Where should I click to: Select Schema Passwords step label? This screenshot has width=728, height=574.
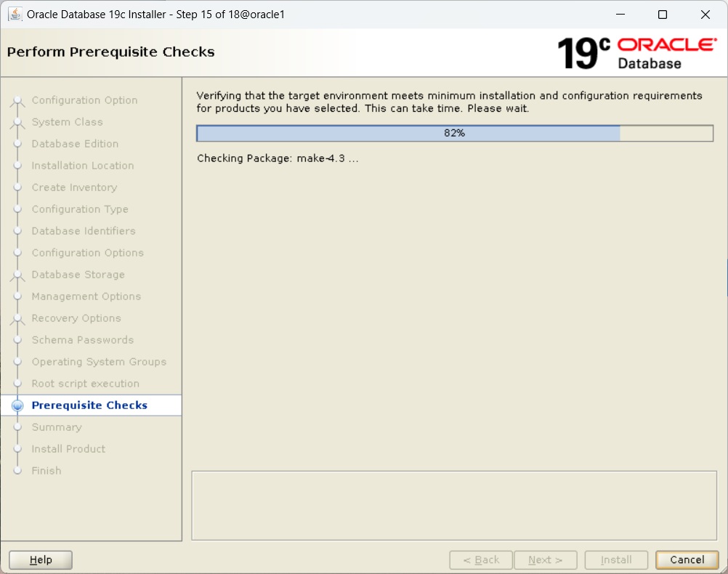83,340
